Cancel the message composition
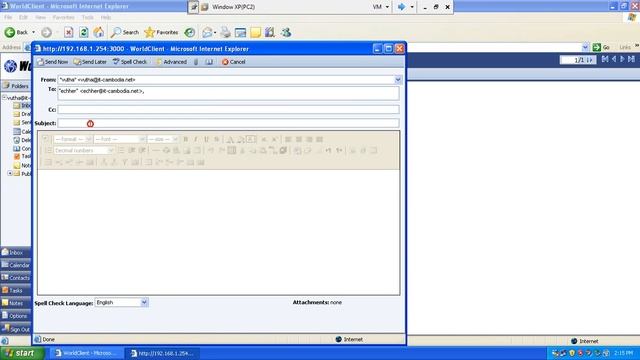 coord(234,62)
